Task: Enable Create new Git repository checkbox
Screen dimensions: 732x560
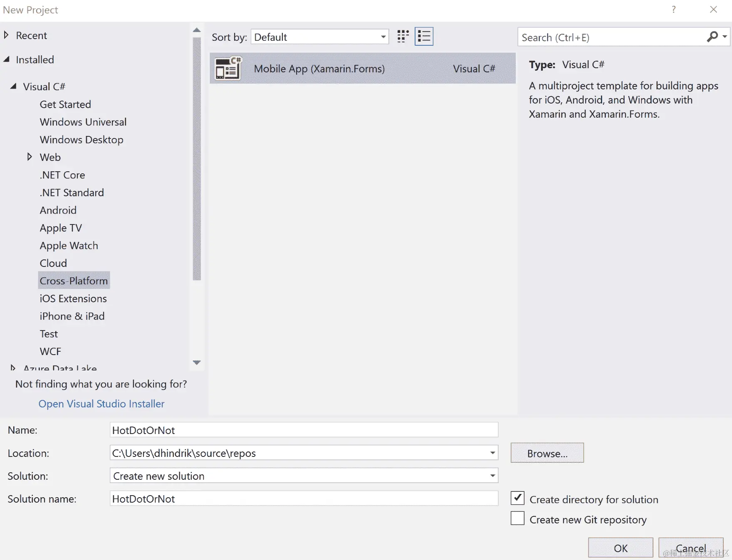Action: click(517, 518)
